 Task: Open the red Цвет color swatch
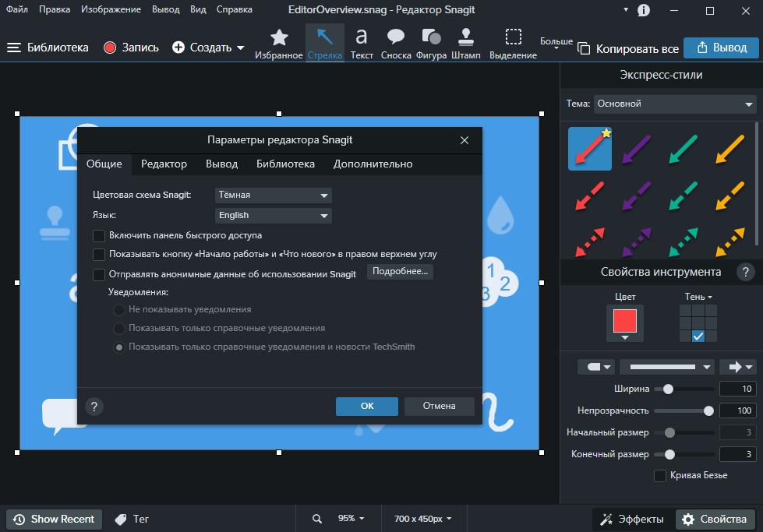click(625, 323)
